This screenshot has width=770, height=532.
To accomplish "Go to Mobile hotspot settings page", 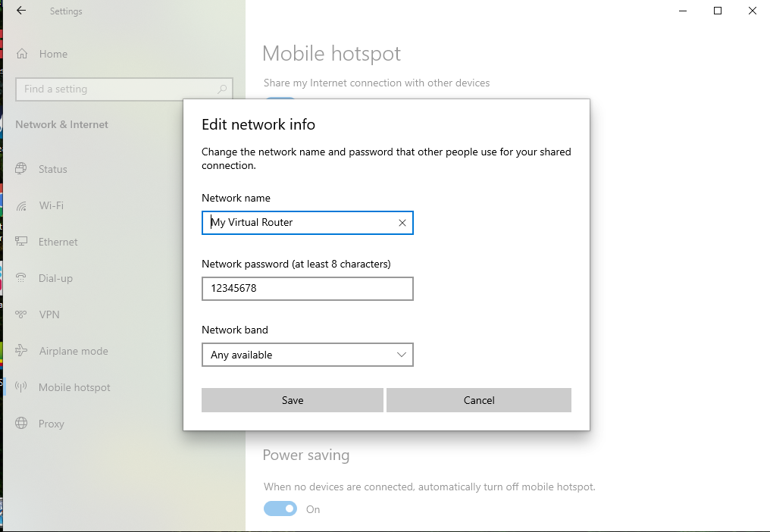I will point(74,387).
